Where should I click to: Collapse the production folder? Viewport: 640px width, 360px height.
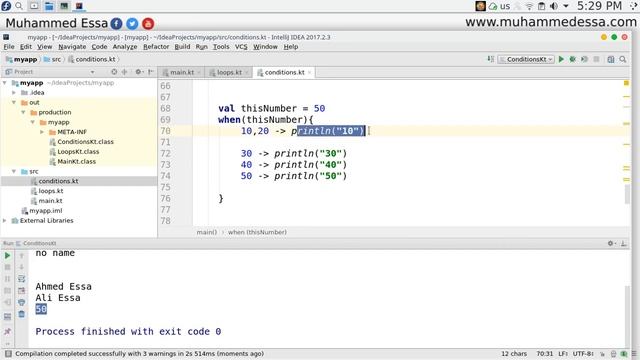24,112
